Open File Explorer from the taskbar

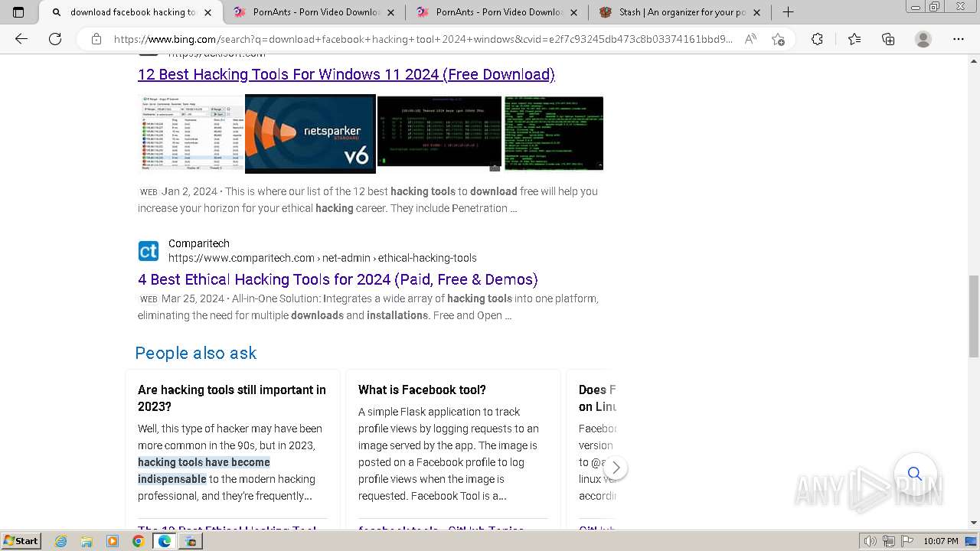(87, 541)
